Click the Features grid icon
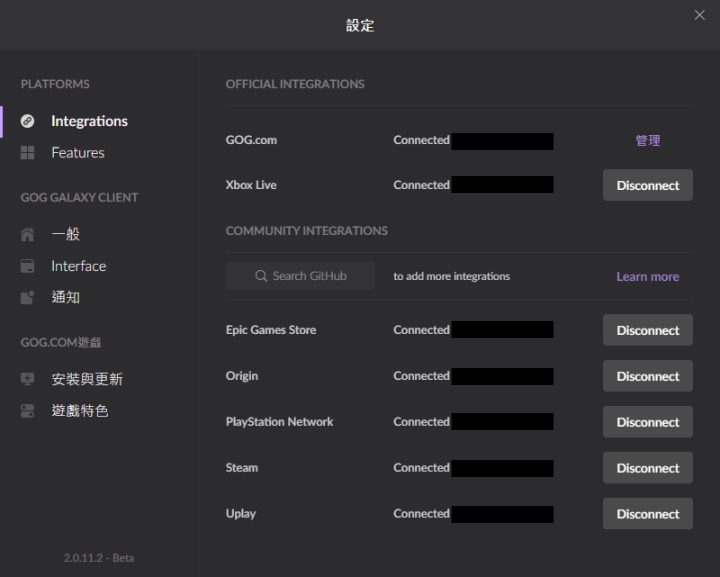The height and width of the screenshot is (577, 720). coord(28,152)
